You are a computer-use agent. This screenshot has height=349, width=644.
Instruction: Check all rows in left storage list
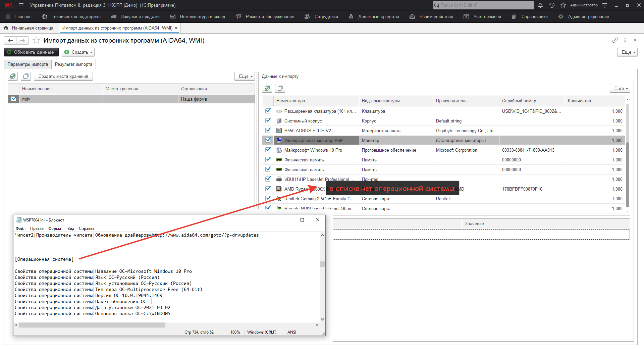(13, 76)
